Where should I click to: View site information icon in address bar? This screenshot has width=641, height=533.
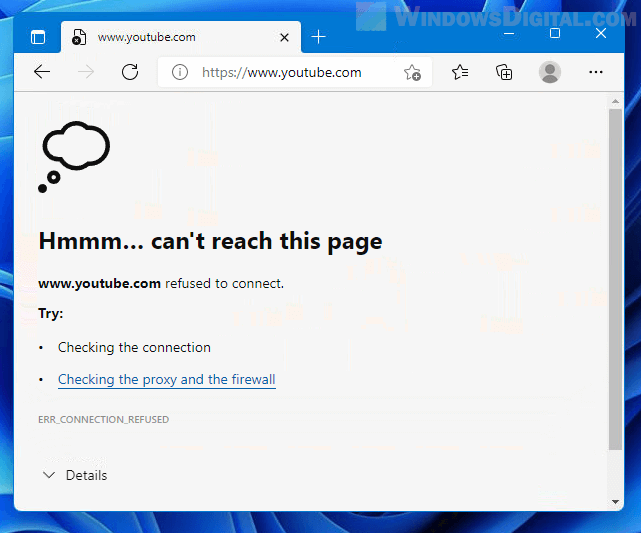tap(180, 72)
